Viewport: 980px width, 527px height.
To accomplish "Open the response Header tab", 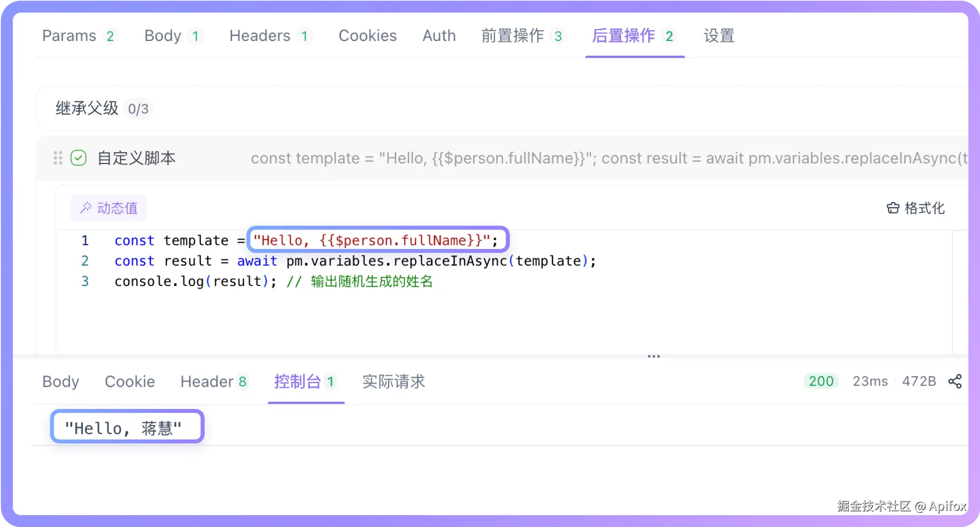I will tap(214, 381).
